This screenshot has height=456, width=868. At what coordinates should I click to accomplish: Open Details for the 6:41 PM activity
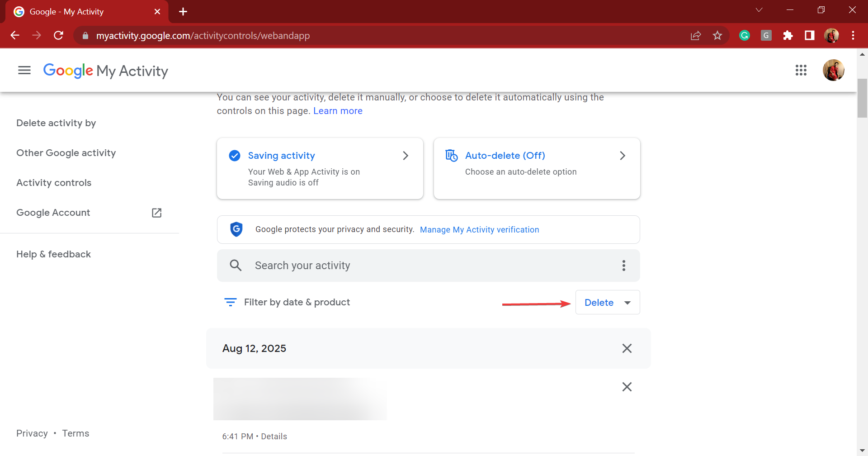click(274, 437)
